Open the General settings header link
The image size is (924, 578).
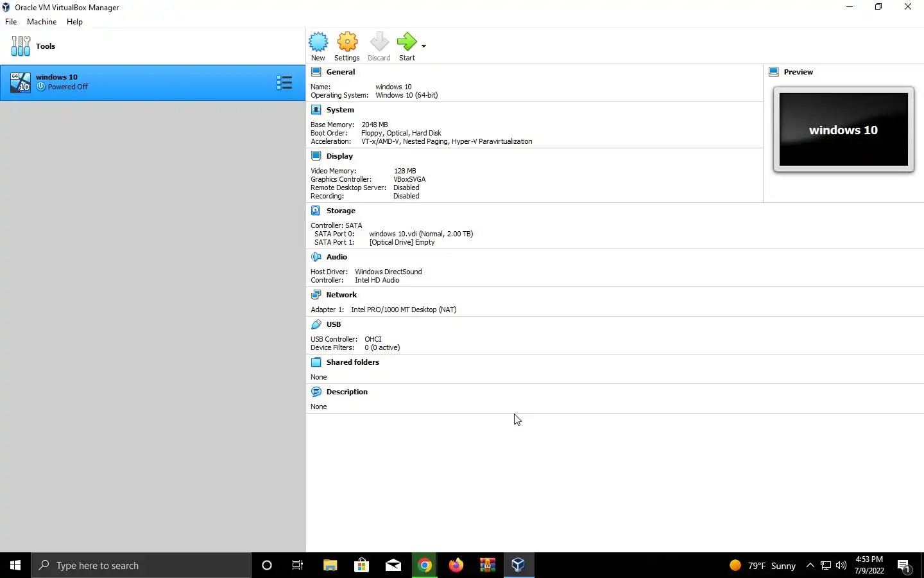tap(341, 72)
